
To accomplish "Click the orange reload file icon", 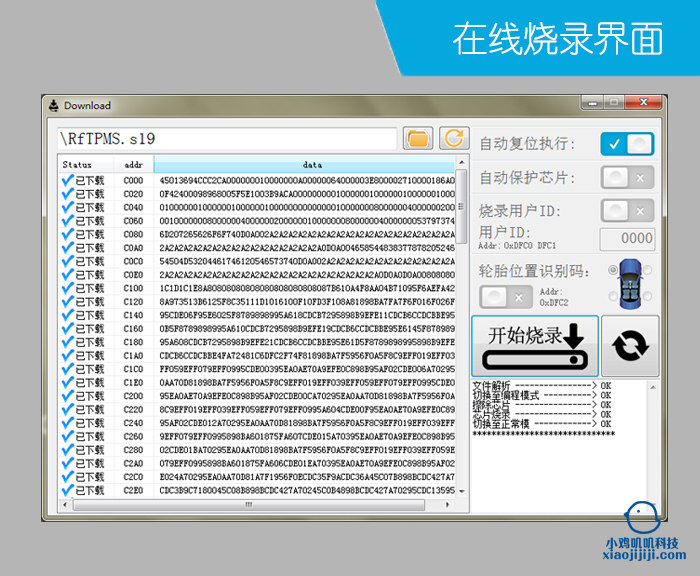I will click(x=454, y=138).
